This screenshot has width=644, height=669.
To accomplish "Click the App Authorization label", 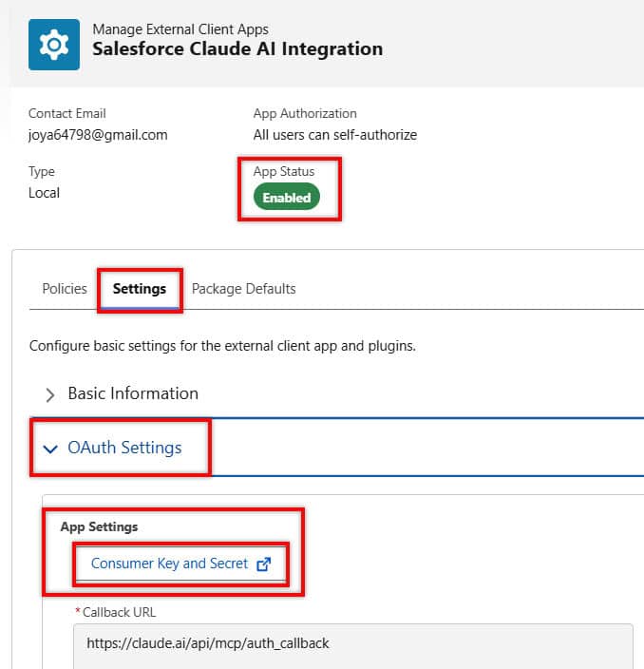I will pos(305,113).
